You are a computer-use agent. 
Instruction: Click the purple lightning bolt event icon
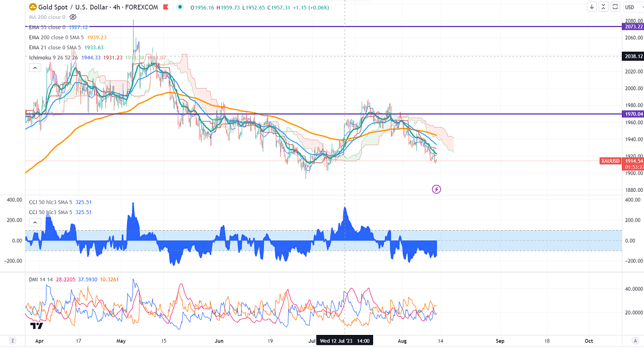point(436,189)
